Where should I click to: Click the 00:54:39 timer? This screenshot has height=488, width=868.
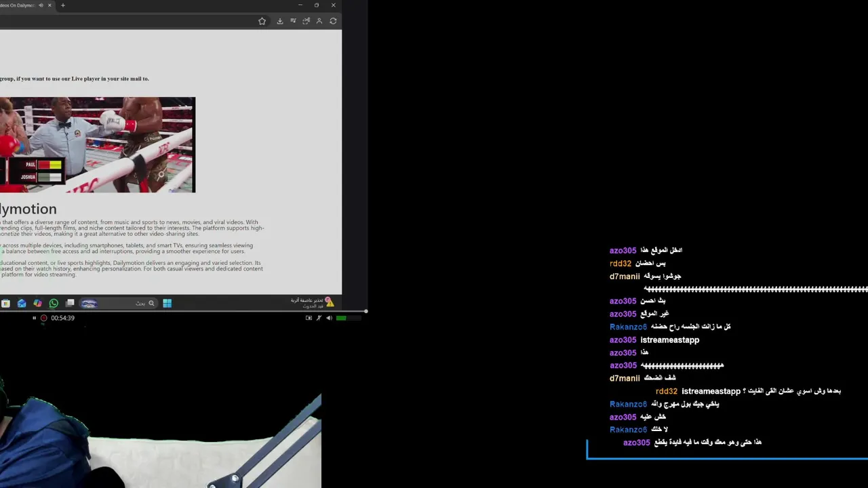[x=62, y=318]
